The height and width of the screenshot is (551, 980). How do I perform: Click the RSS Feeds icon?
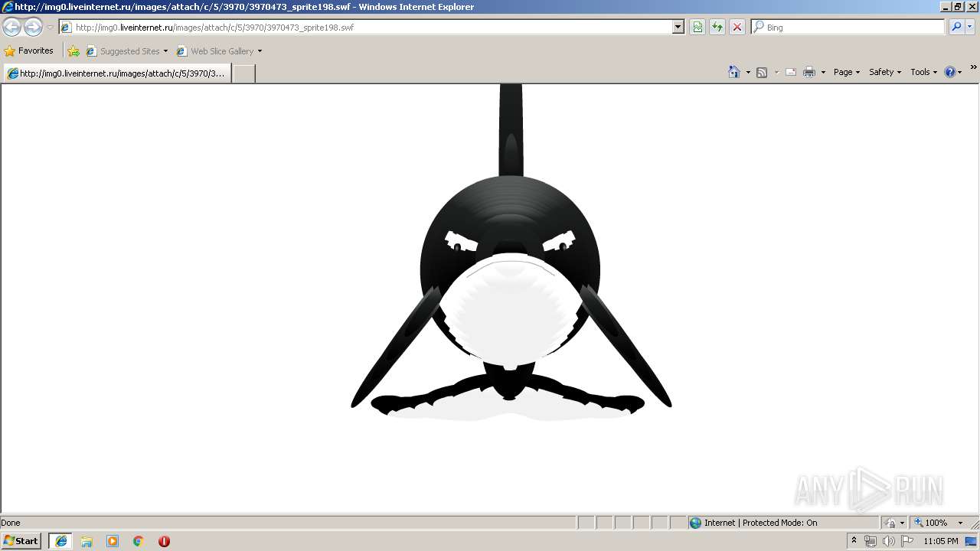click(762, 72)
